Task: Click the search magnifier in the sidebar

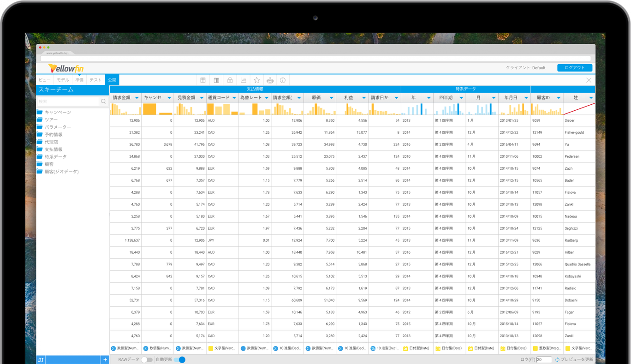Action: [x=103, y=101]
